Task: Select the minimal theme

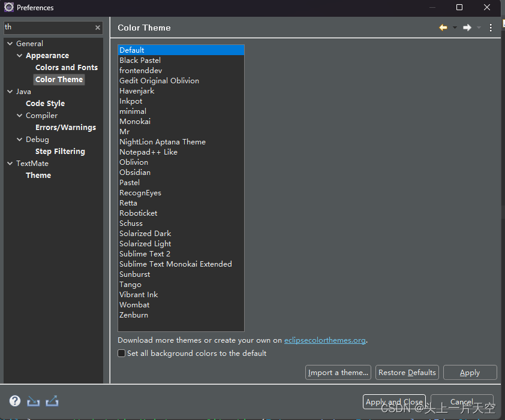Action: click(181, 111)
